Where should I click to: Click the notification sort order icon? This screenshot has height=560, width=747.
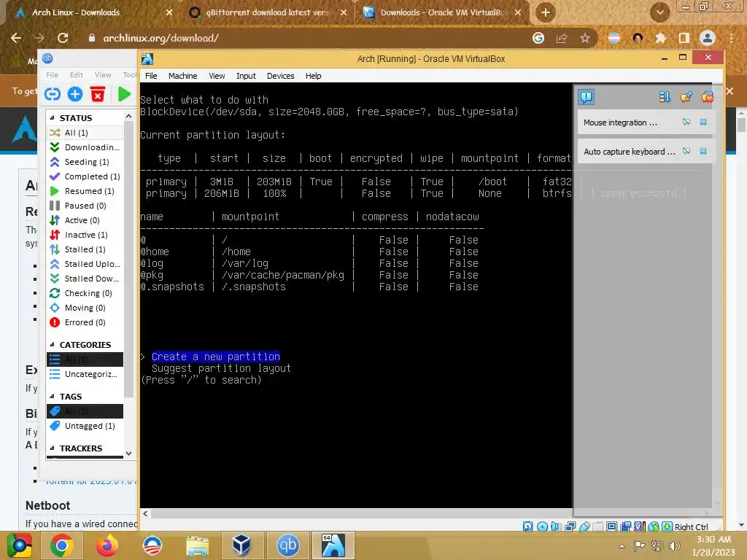coord(664,97)
